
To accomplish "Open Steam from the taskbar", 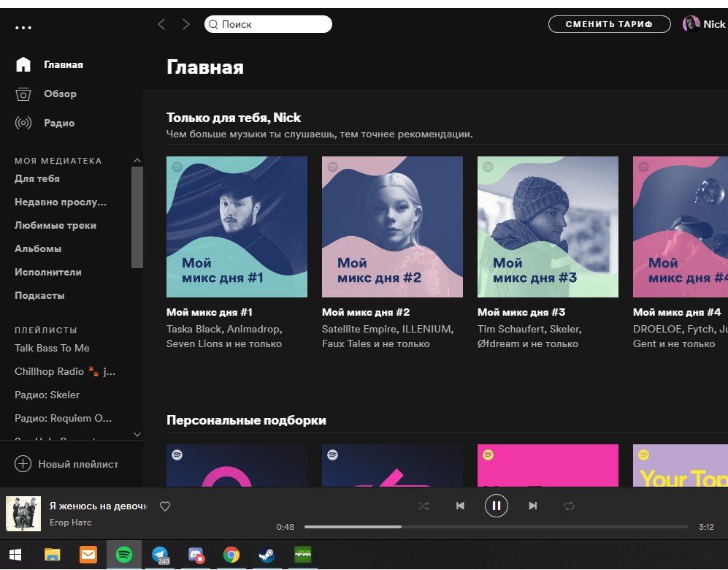I will [x=267, y=555].
